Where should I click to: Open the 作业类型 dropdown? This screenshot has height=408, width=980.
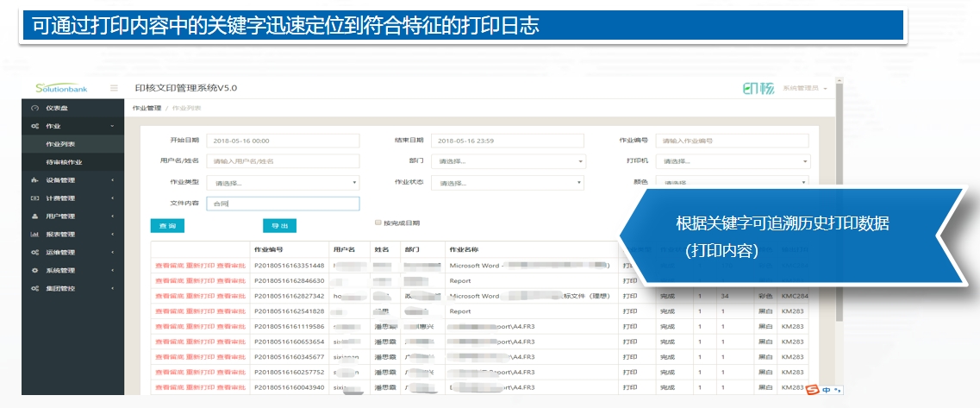[x=284, y=183]
